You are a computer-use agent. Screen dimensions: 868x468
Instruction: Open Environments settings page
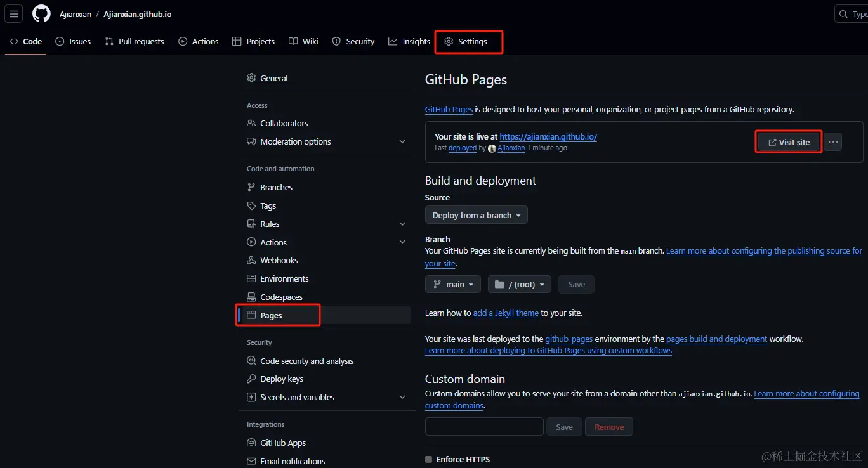(x=325, y=278)
